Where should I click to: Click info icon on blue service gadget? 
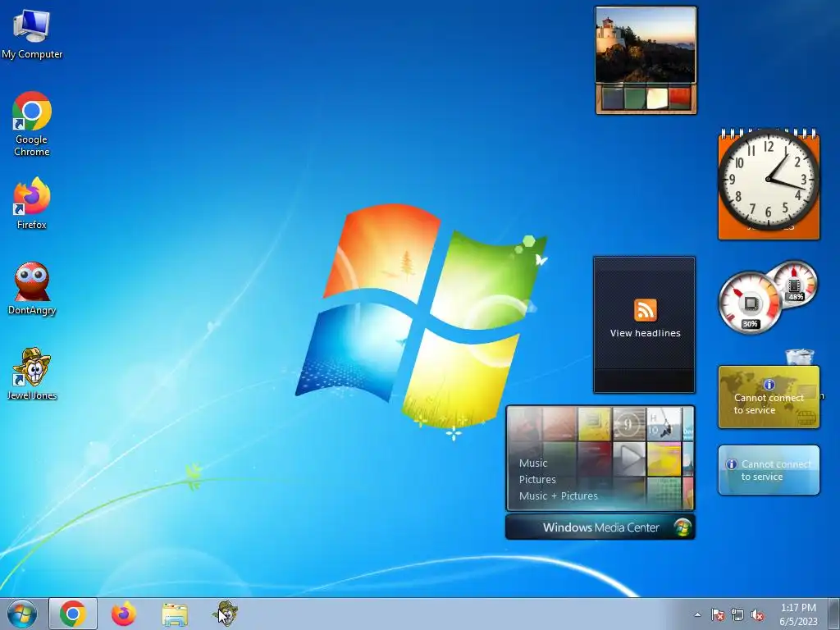pos(731,464)
